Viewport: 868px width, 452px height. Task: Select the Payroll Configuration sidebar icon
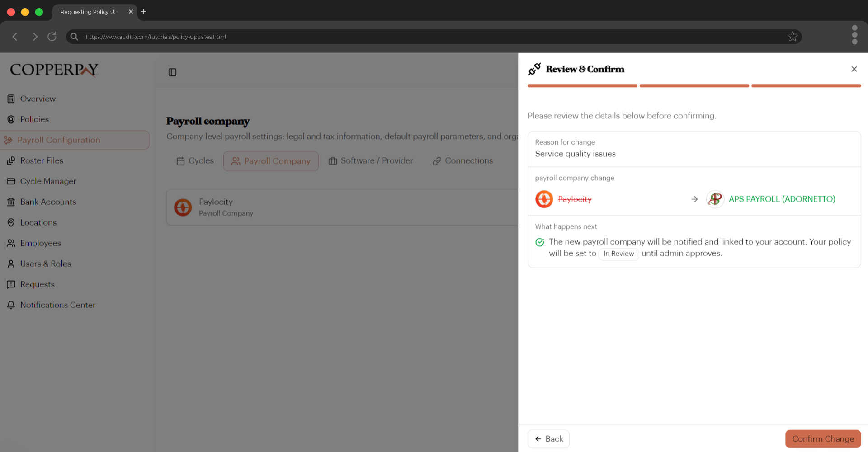tap(9, 140)
